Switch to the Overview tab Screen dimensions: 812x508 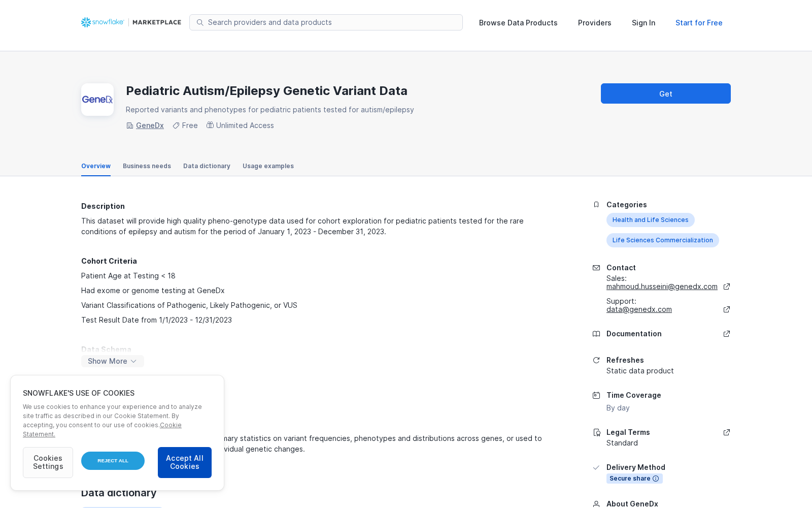tap(96, 166)
